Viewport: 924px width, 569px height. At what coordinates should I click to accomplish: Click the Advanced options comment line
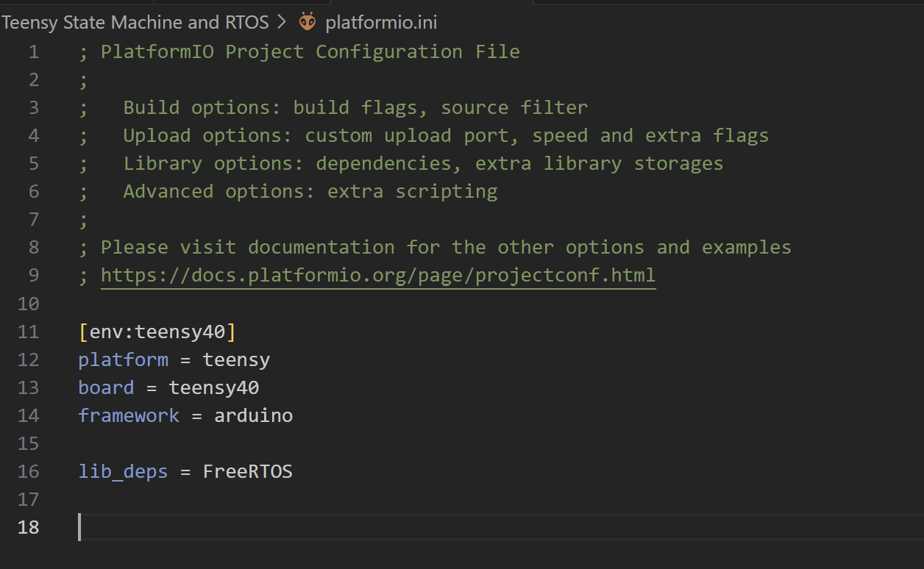click(288, 191)
